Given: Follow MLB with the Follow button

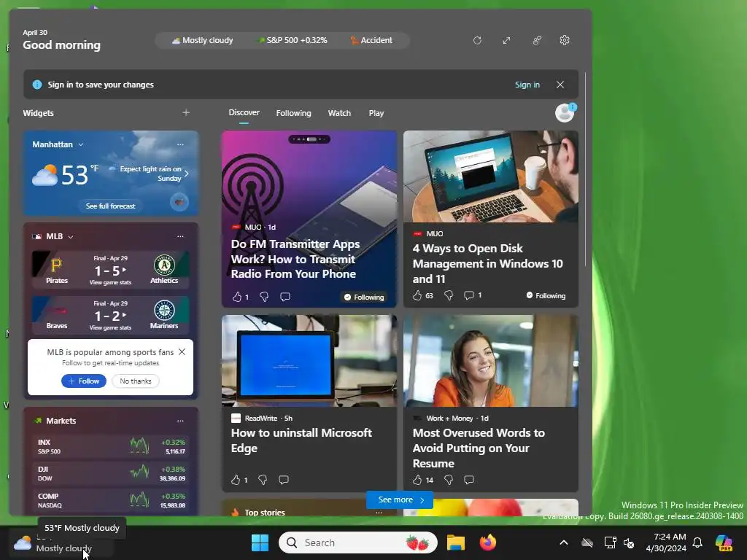Looking at the screenshot, I should pos(84,381).
